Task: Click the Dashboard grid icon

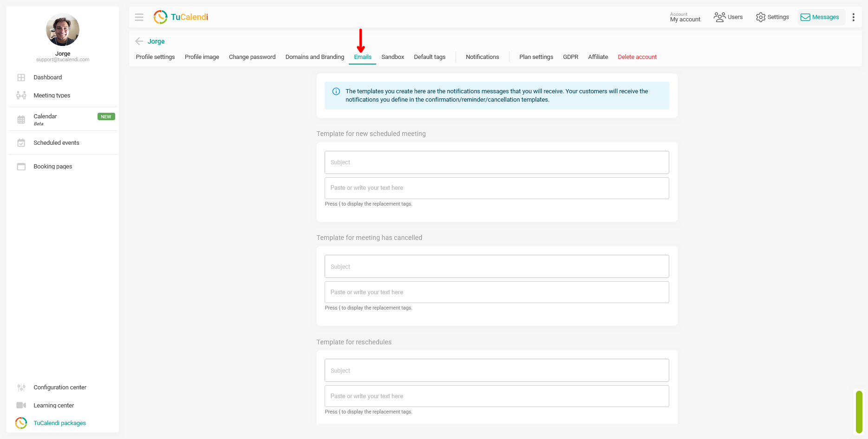Action: click(x=21, y=77)
